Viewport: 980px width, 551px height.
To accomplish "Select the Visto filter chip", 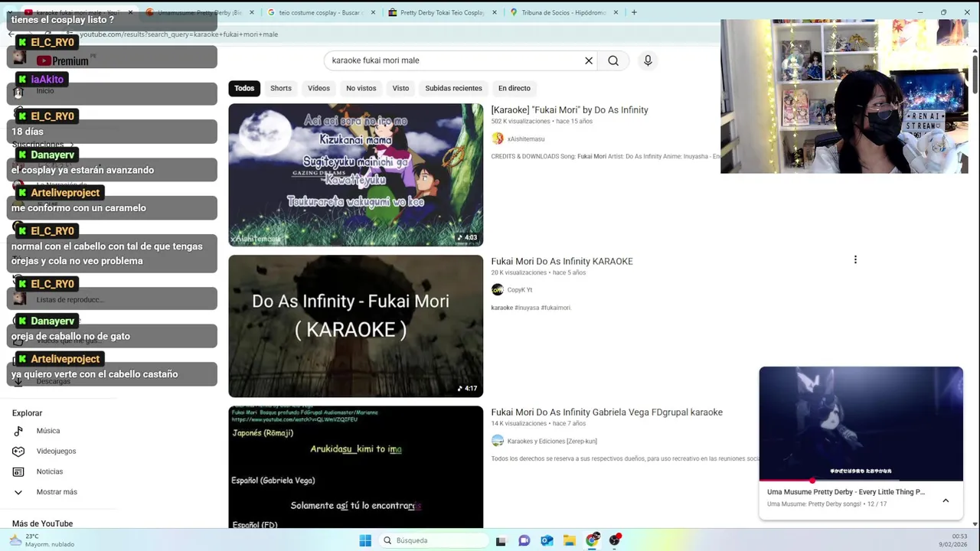I will (x=400, y=88).
